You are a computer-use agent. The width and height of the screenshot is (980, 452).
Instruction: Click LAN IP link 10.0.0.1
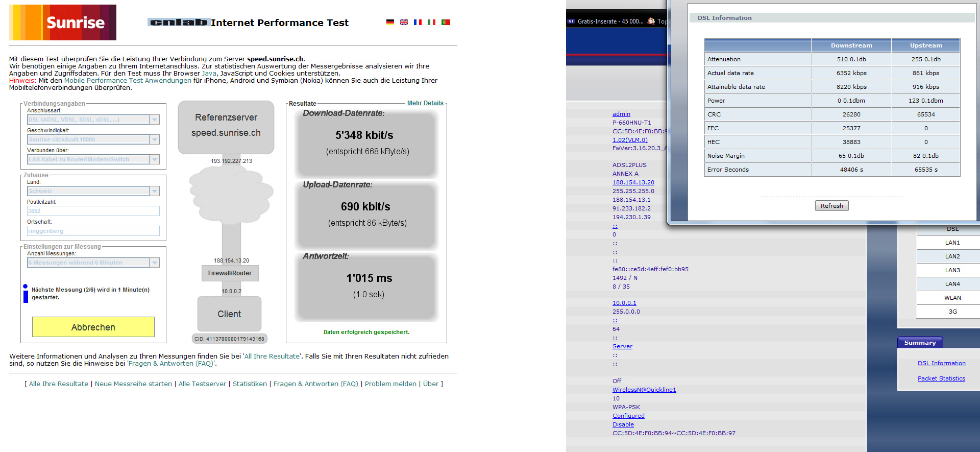[624, 303]
